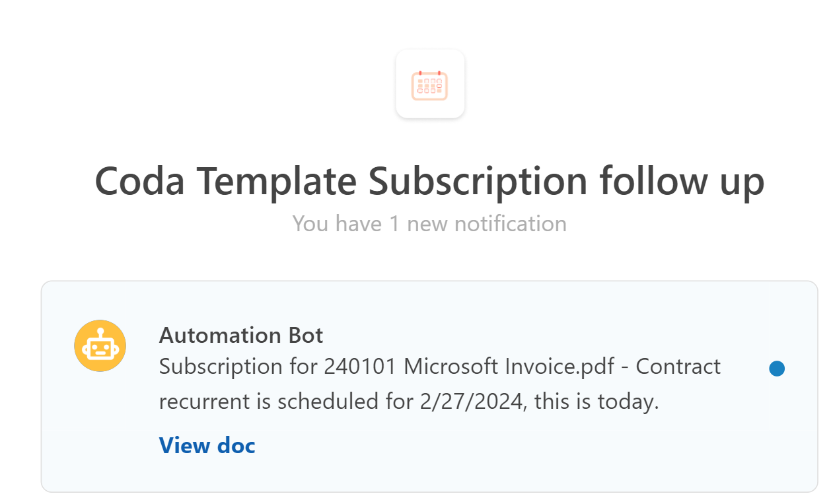Image resolution: width=831 pixels, height=504 pixels.
Task: Click the word 'Coda' in the title
Action: [140, 181]
